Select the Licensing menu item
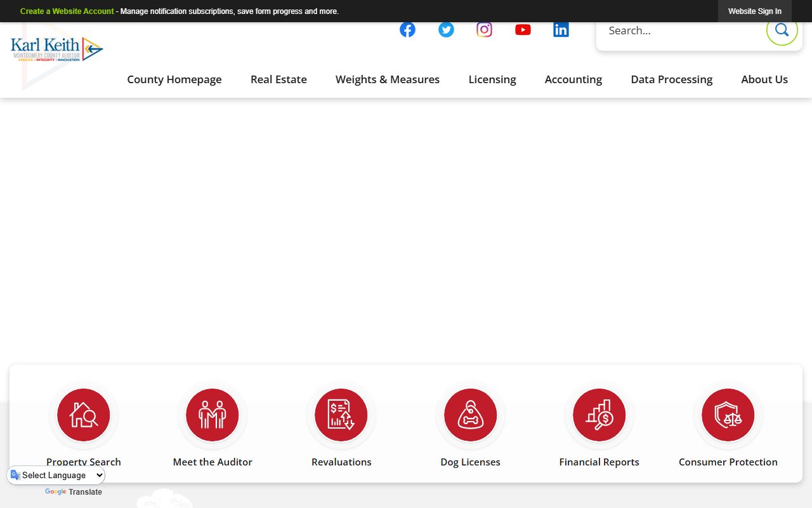Image resolution: width=812 pixels, height=508 pixels. [492, 79]
